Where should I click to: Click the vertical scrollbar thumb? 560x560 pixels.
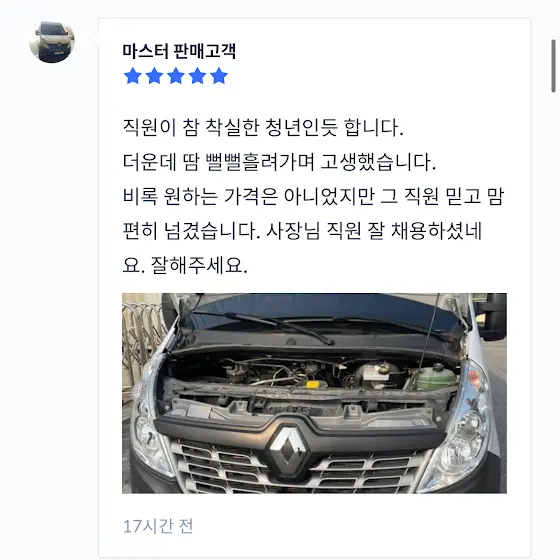(553, 66)
